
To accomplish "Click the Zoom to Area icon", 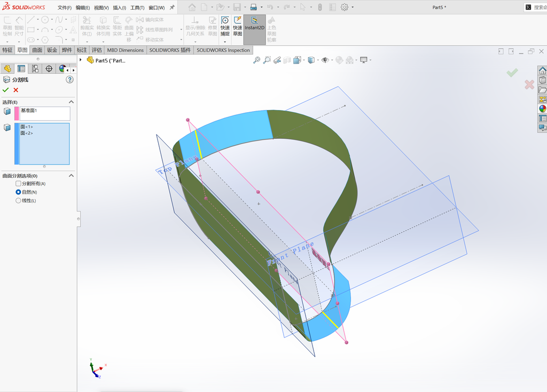I will [267, 60].
